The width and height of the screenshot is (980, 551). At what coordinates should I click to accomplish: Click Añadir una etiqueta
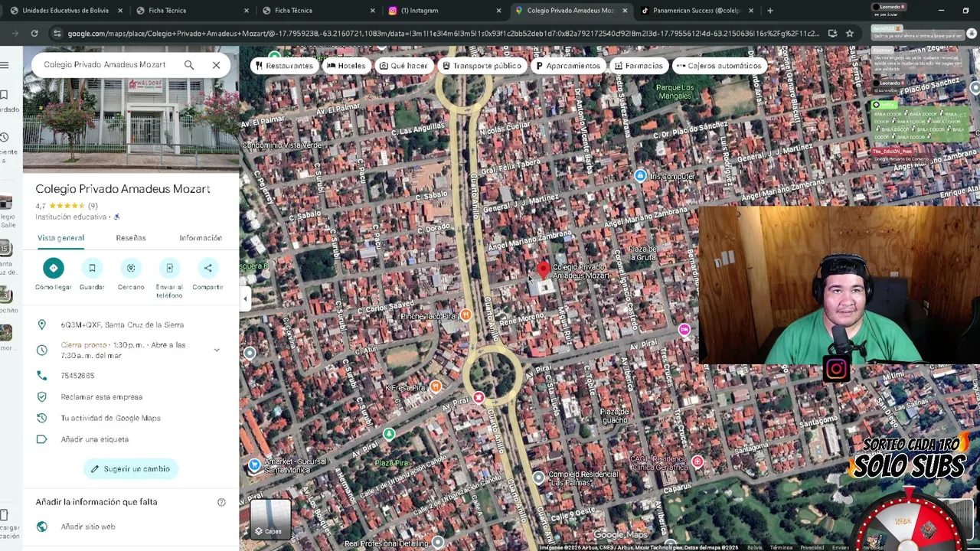coord(95,439)
